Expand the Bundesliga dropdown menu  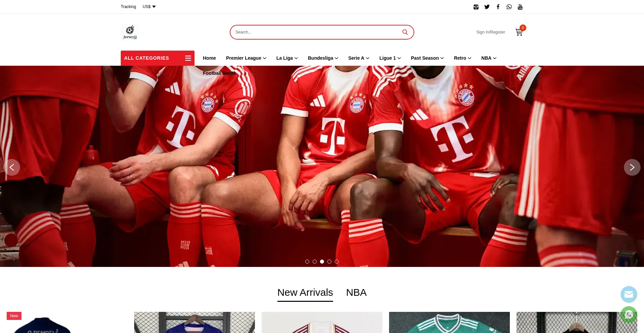[x=323, y=58]
